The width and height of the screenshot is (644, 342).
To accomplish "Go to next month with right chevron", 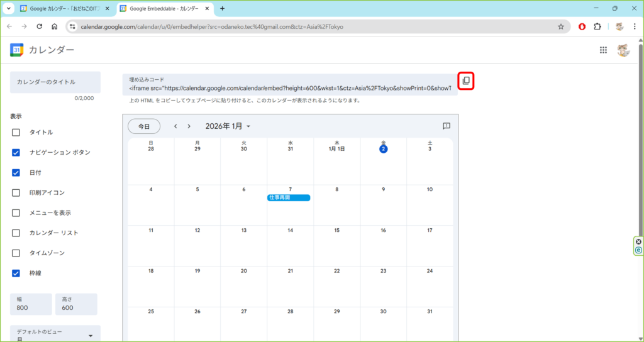I will pos(189,126).
